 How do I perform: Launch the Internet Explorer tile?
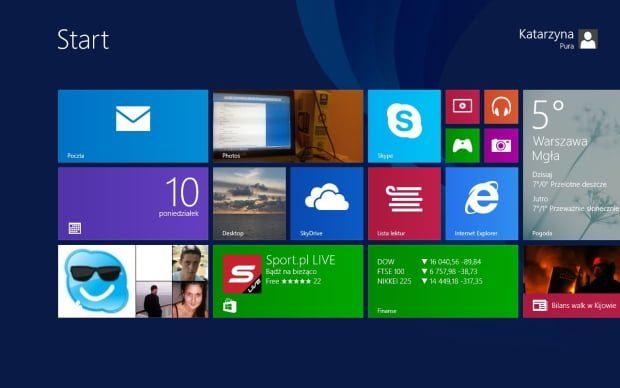(x=482, y=204)
